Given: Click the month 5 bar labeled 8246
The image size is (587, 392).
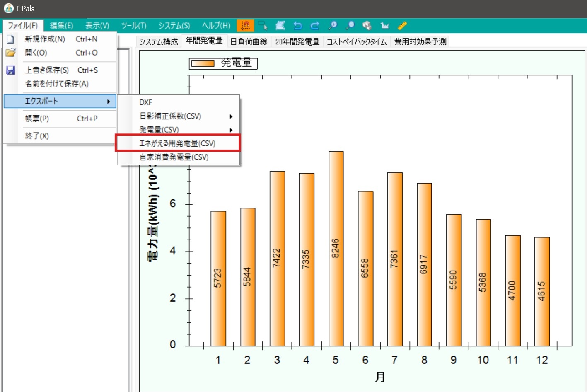Looking at the screenshot, I should [x=336, y=249].
